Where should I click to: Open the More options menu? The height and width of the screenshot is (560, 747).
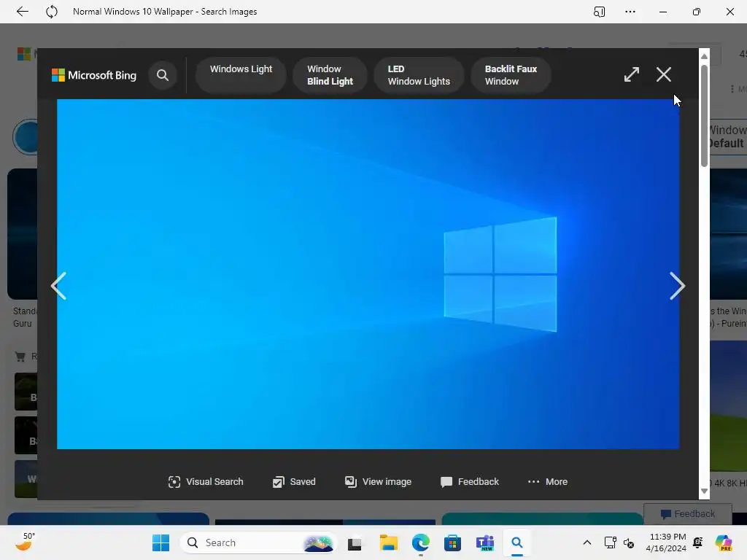click(547, 481)
